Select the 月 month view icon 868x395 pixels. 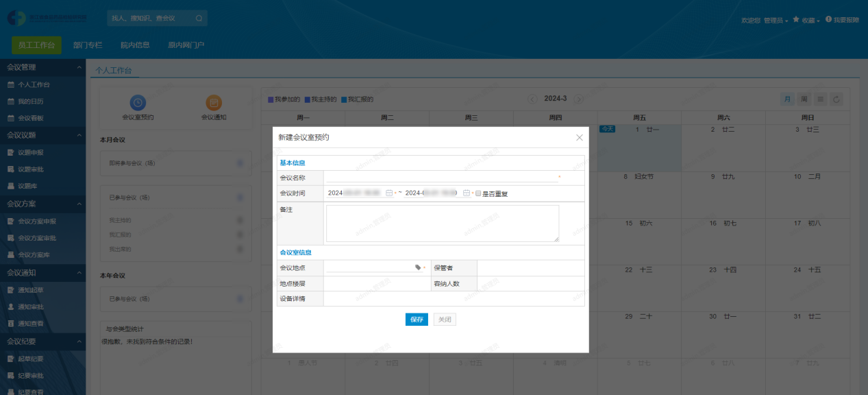click(x=788, y=99)
